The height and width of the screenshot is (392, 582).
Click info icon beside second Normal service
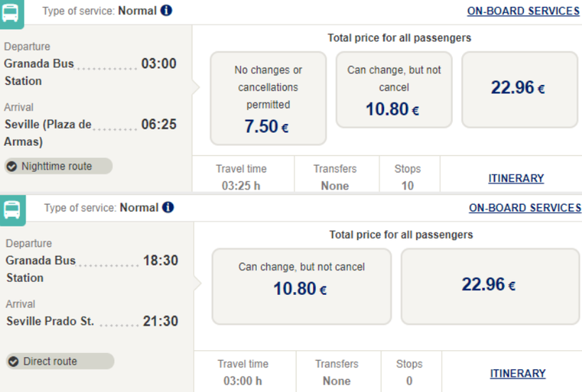click(x=168, y=208)
